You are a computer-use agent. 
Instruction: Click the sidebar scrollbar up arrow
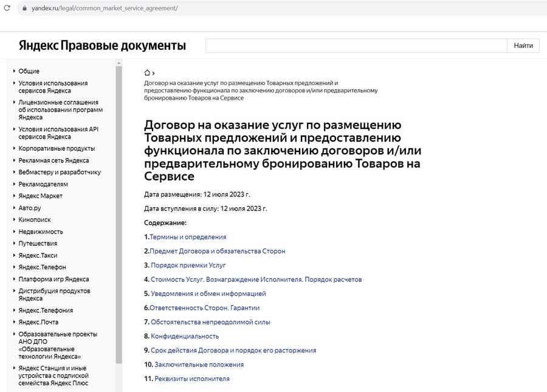119,63
